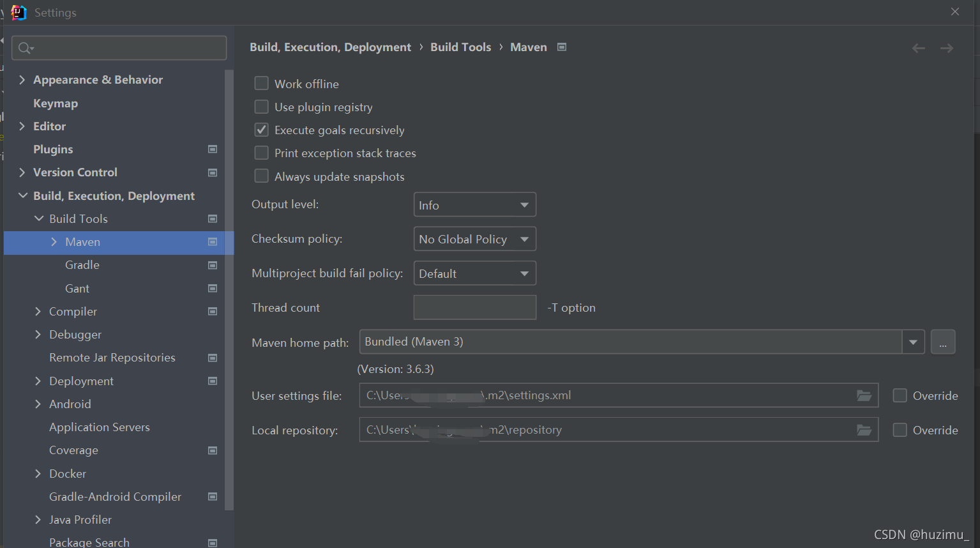This screenshot has width=980, height=548.
Task: Click project icon on Coverage row
Action: click(x=213, y=450)
